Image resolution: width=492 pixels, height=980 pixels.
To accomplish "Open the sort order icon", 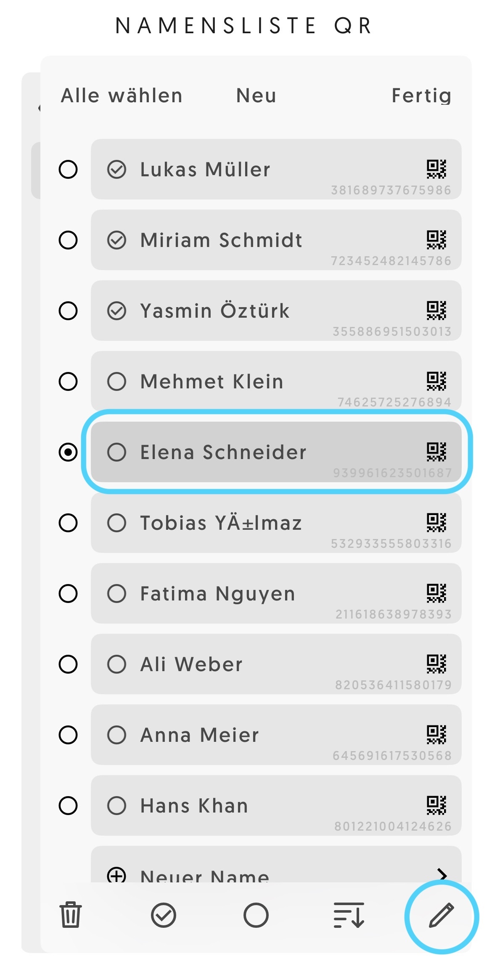I will tap(349, 915).
